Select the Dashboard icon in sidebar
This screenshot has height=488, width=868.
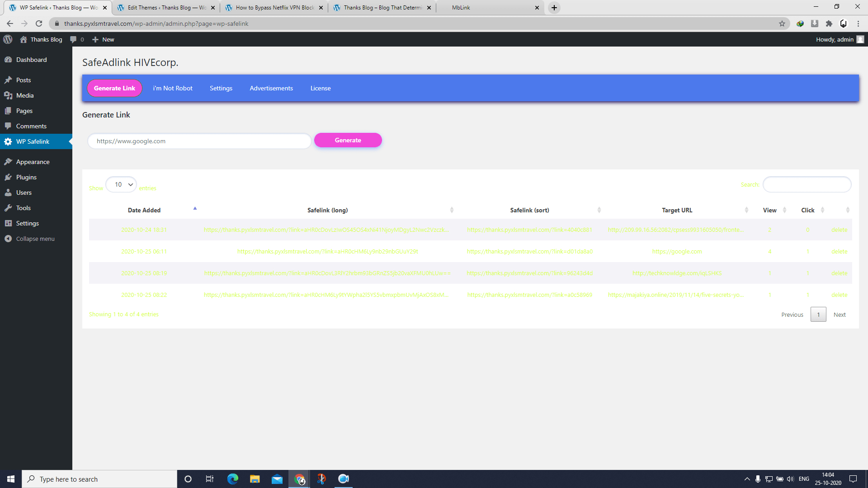click(x=9, y=60)
